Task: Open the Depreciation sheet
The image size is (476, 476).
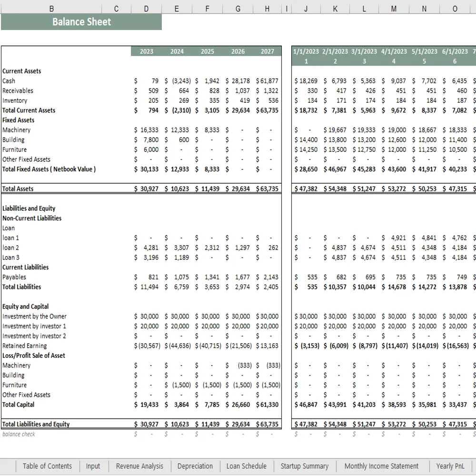Action: click(x=195, y=466)
